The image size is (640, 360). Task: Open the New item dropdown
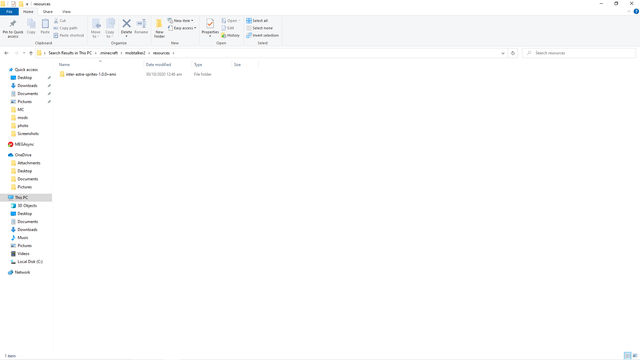pyautogui.click(x=181, y=20)
